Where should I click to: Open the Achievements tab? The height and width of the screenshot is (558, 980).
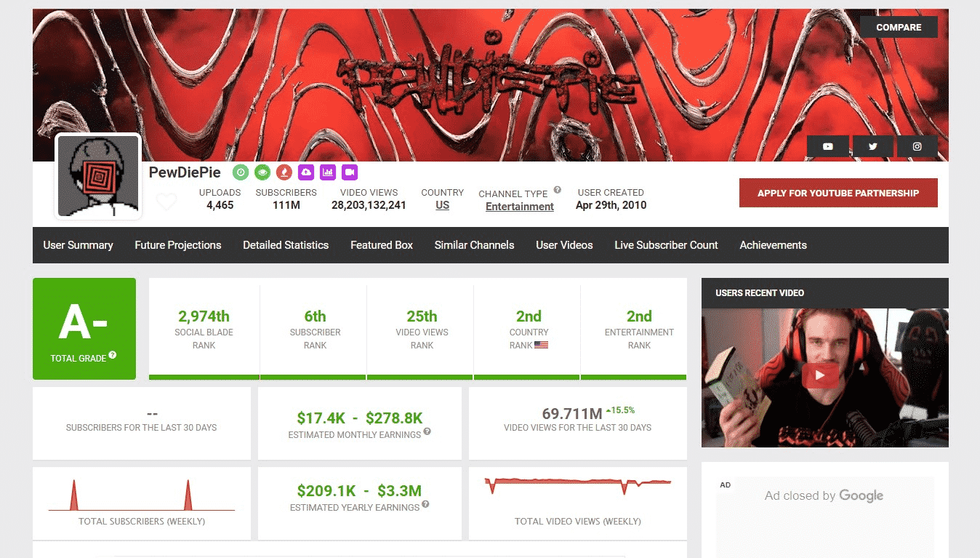773,245
